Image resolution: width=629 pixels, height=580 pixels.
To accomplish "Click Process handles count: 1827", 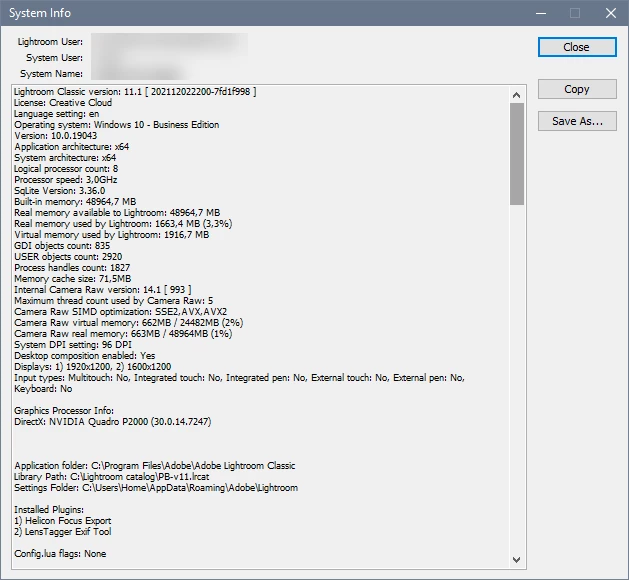I will click(x=72, y=268).
